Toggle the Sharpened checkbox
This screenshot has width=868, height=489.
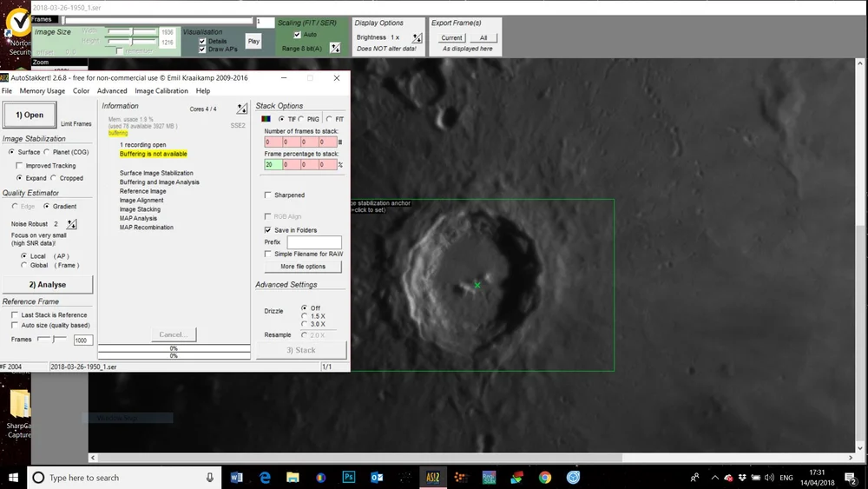pyautogui.click(x=268, y=195)
